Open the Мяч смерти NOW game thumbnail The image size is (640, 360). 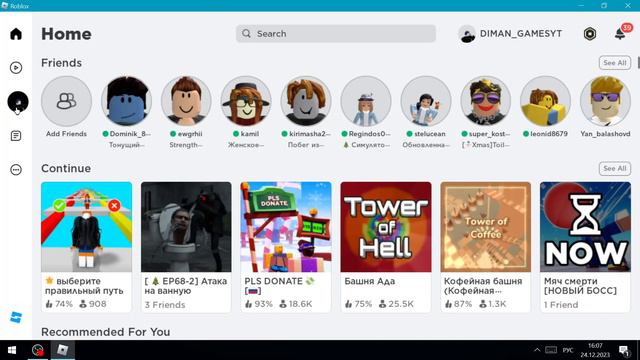pyautogui.click(x=585, y=227)
